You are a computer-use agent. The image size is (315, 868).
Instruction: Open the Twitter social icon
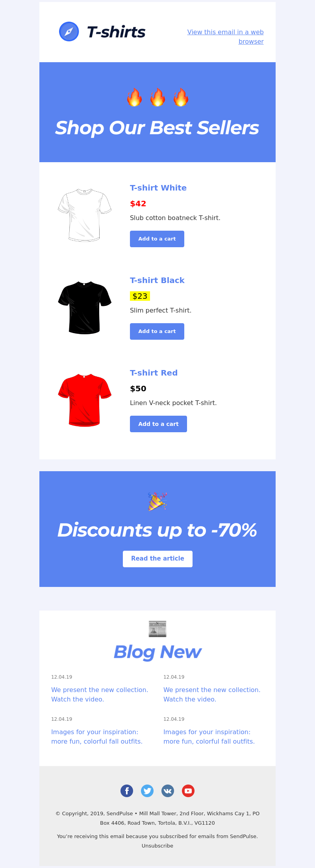(x=147, y=791)
